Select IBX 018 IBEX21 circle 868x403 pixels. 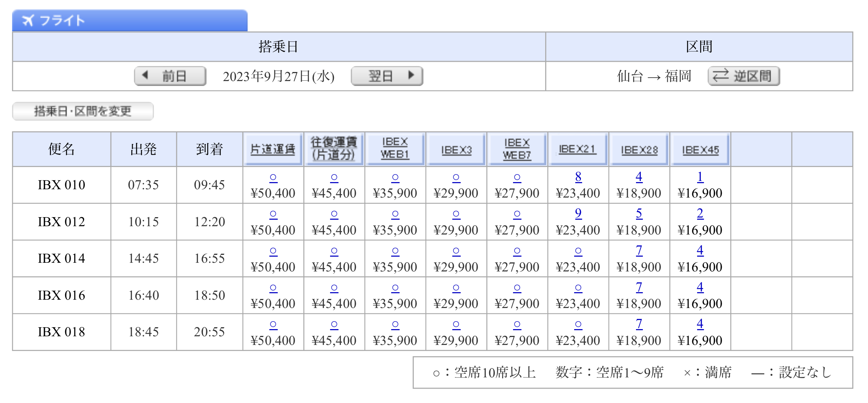[578, 325]
